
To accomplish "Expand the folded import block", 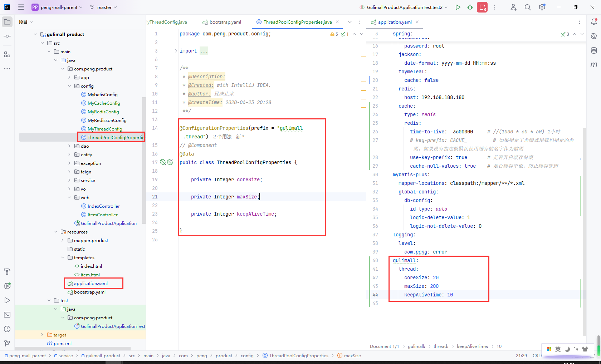I will tap(176, 51).
